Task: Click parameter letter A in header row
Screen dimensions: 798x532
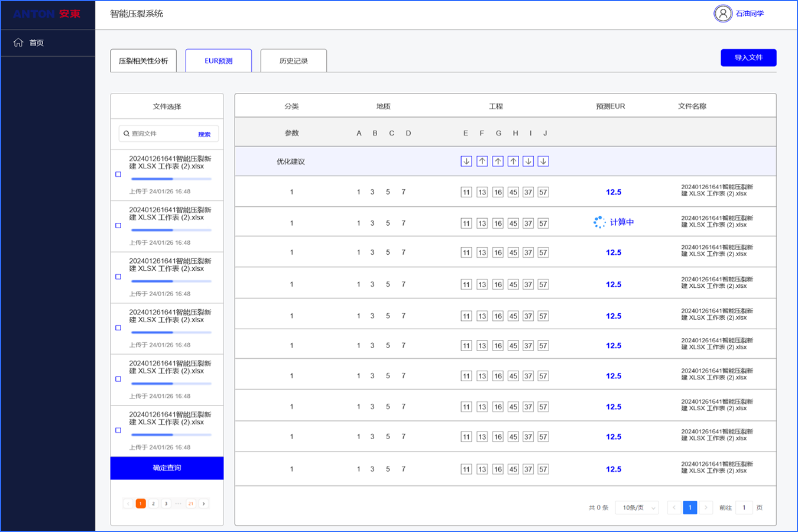Action: point(359,133)
